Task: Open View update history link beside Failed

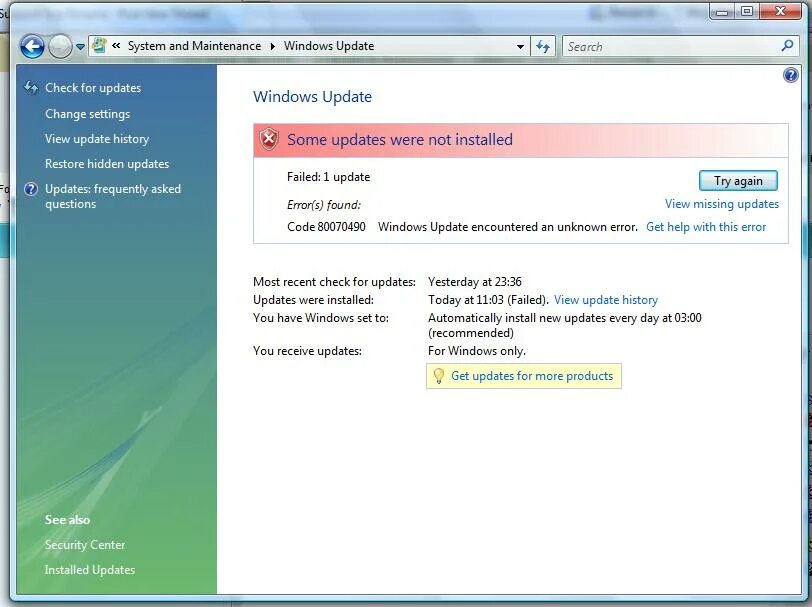Action: [605, 300]
